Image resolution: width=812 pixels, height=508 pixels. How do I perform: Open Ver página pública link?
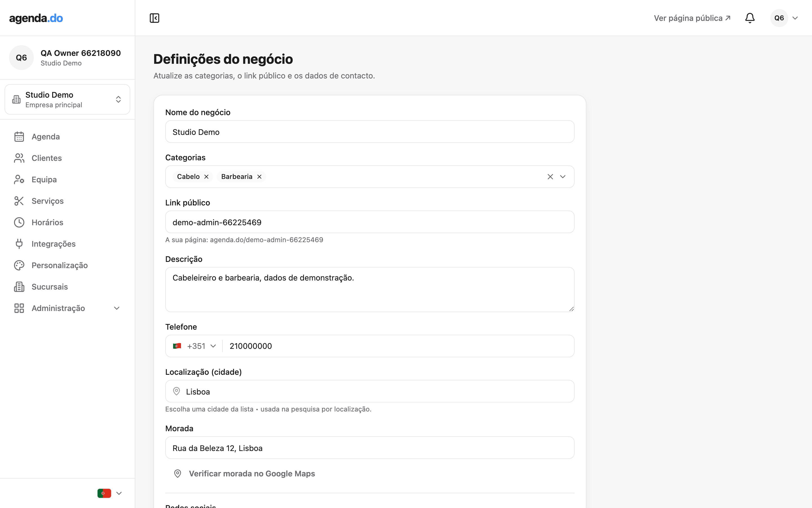coord(692,18)
